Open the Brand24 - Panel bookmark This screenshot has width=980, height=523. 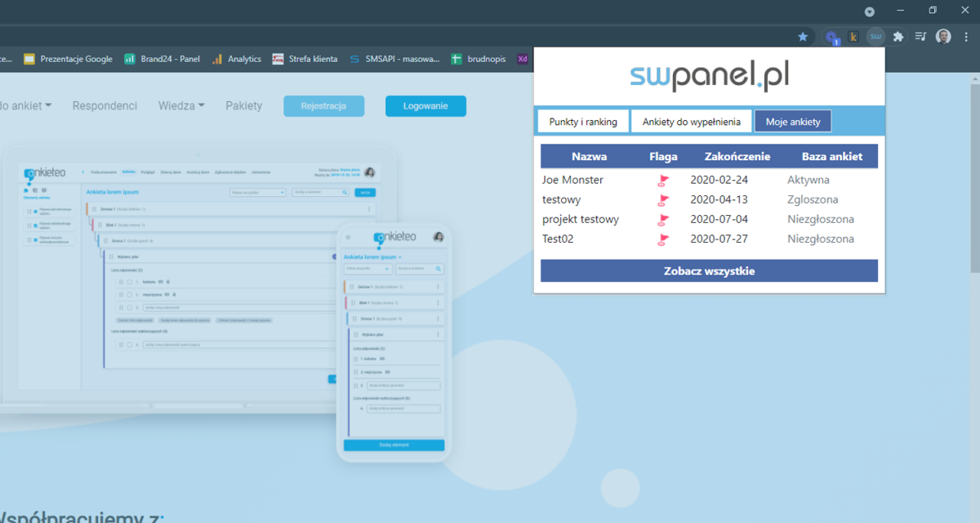click(162, 59)
